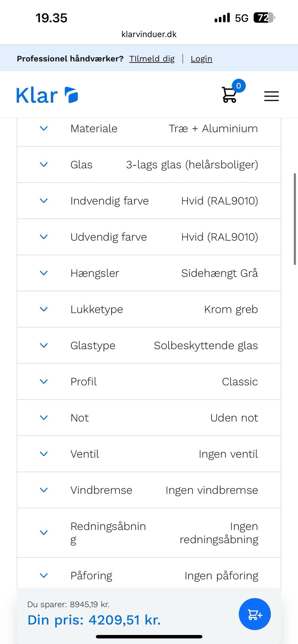Expand the Profil chevron
This screenshot has width=298, height=644.
(x=44, y=382)
